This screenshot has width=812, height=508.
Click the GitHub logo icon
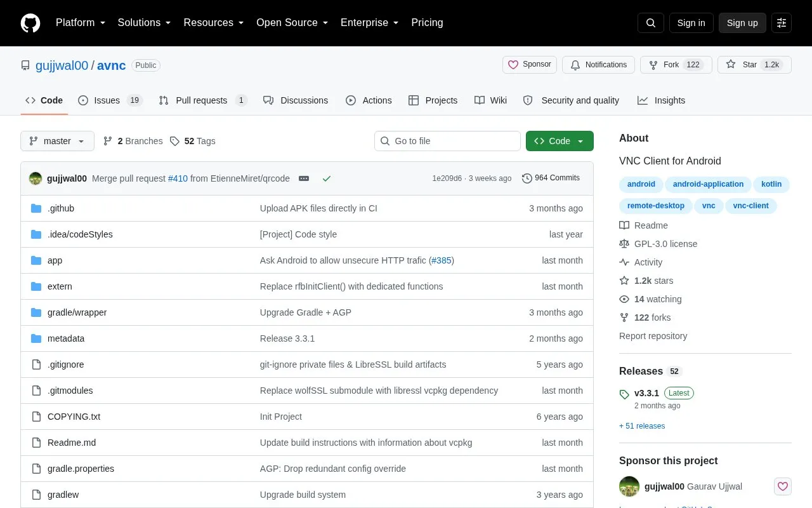30,23
